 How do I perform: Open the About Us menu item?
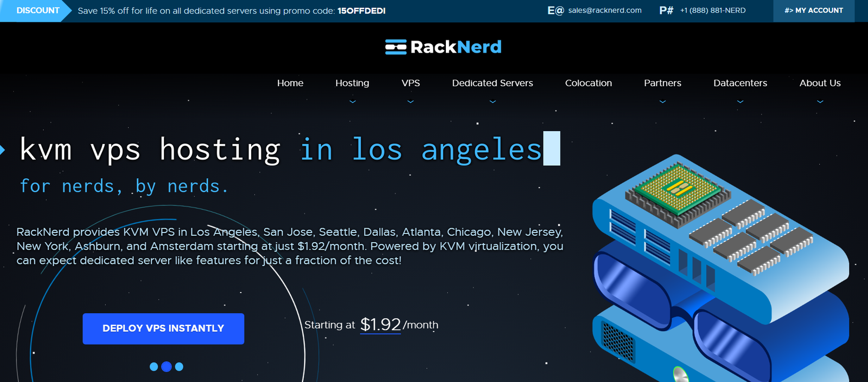point(820,83)
